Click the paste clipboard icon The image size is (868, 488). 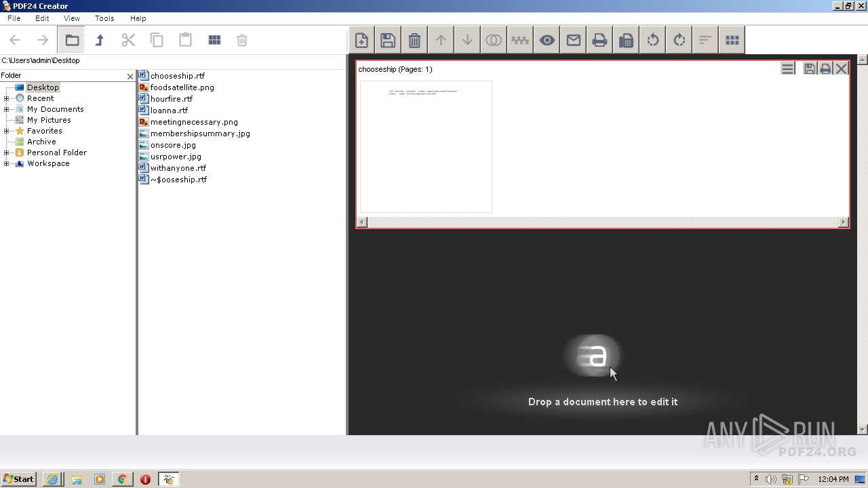tap(185, 40)
